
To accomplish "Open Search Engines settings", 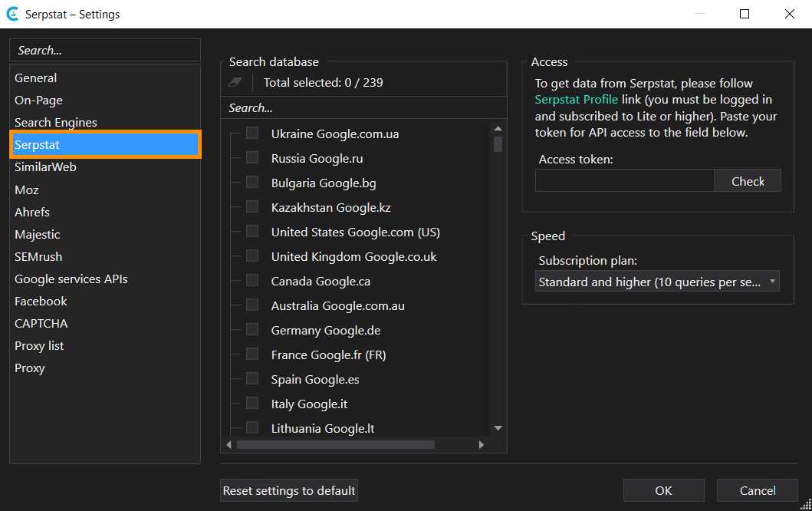I will 104,122.
